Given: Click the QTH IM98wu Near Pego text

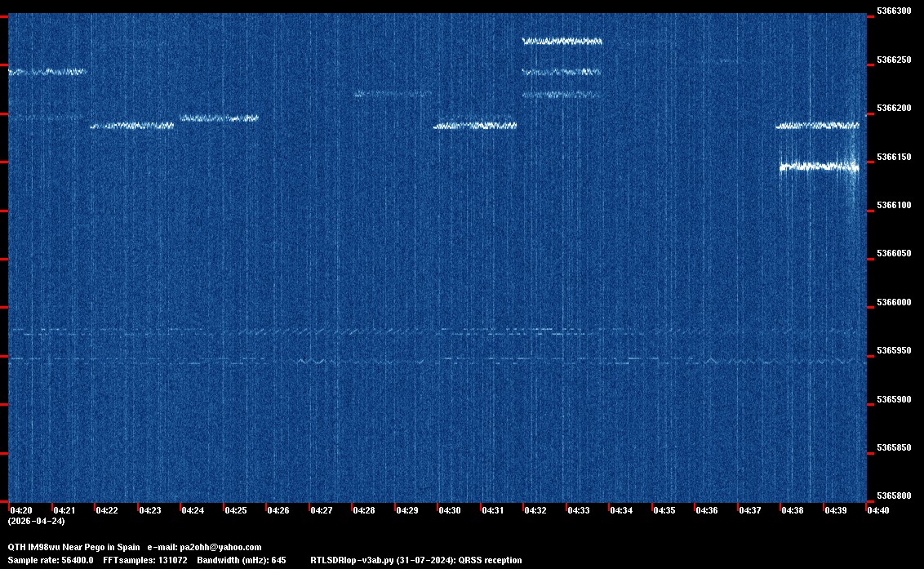Looking at the screenshot, I should (x=73, y=547).
